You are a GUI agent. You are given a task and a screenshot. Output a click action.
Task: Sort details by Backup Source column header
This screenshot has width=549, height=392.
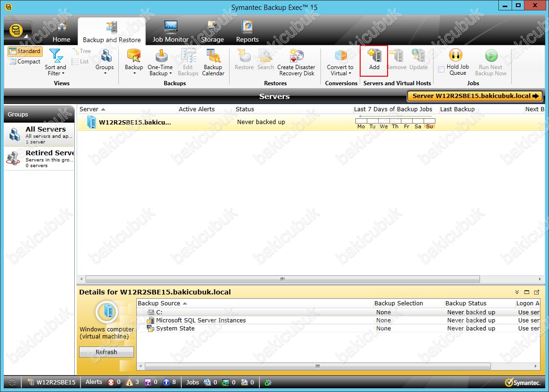pyautogui.click(x=255, y=303)
